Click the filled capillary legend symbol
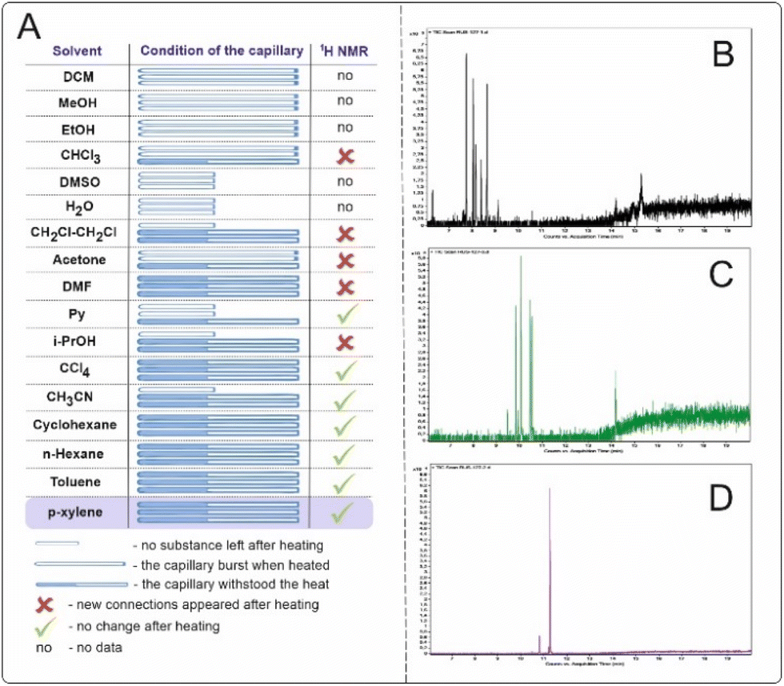This screenshot has height=686, width=784. [82, 584]
